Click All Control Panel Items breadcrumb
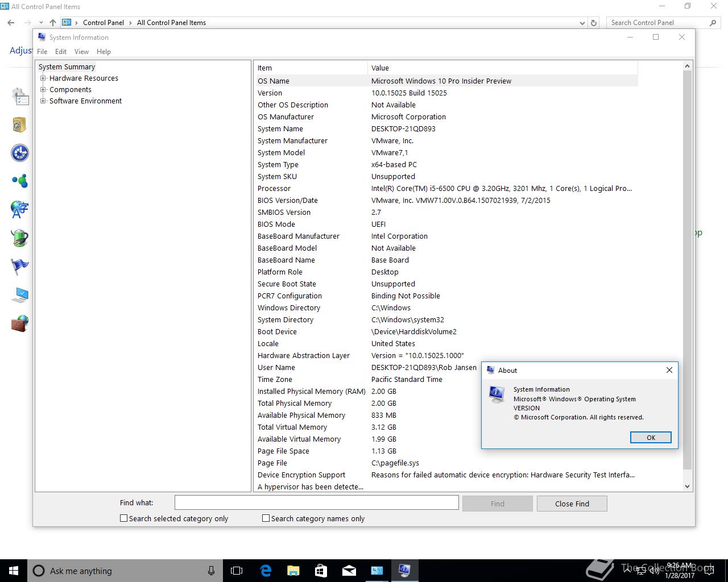728x582 pixels. tap(171, 23)
